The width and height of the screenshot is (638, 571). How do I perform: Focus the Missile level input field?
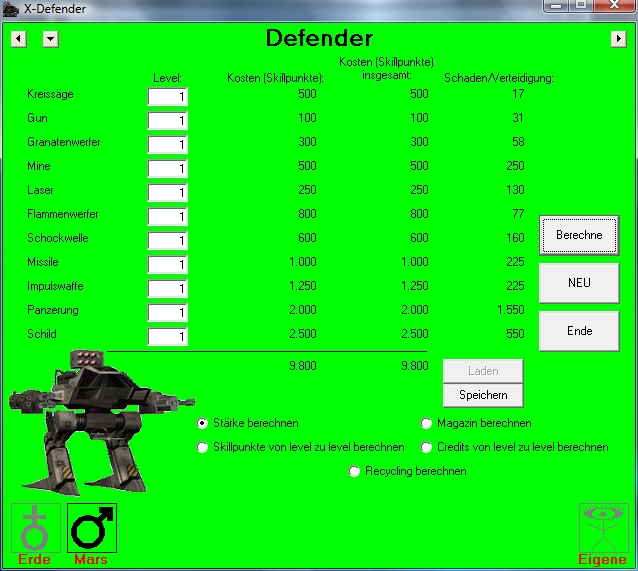168,265
